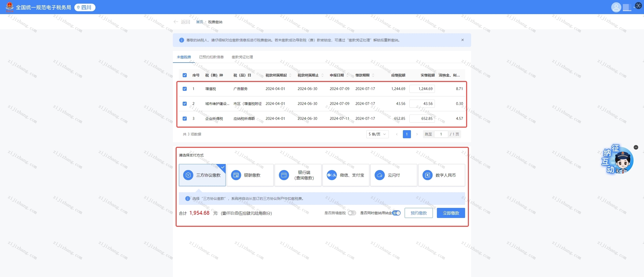Screen dimensions: 644x277
Task: Edit the 43.56 paid amount field
Action: pyautogui.click(x=422, y=104)
